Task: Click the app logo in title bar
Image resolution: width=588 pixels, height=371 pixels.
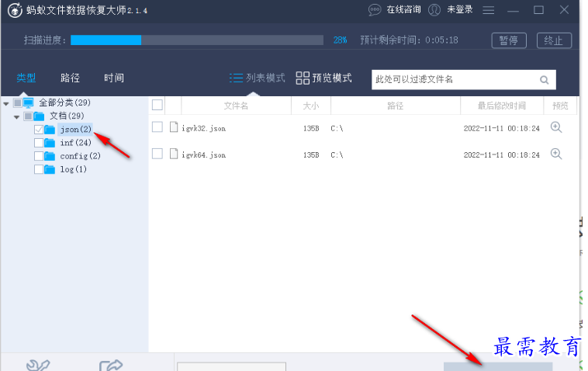Action: click(x=15, y=10)
